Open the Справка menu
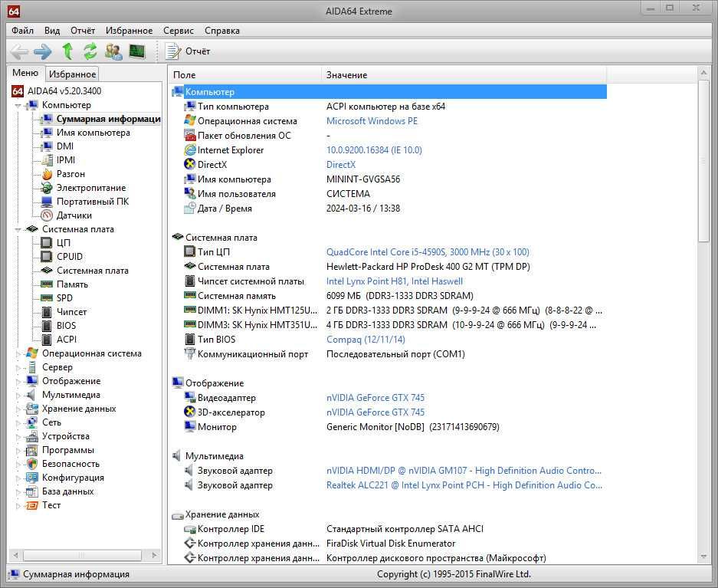The width and height of the screenshot is (718, 588). 222,31
